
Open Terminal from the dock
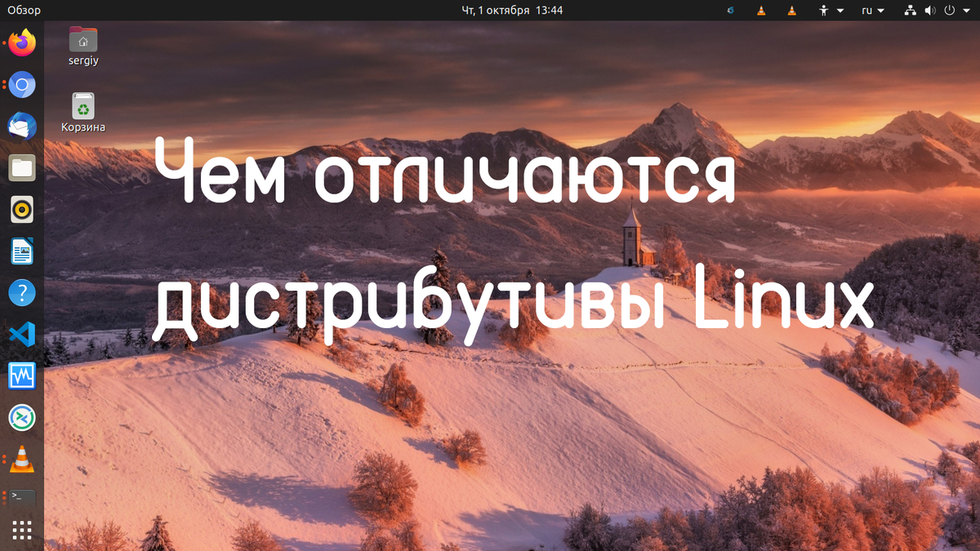click(22, 496)
